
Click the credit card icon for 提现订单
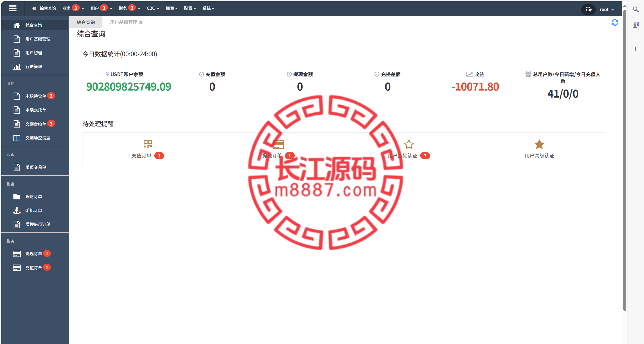tap(278, 144)
